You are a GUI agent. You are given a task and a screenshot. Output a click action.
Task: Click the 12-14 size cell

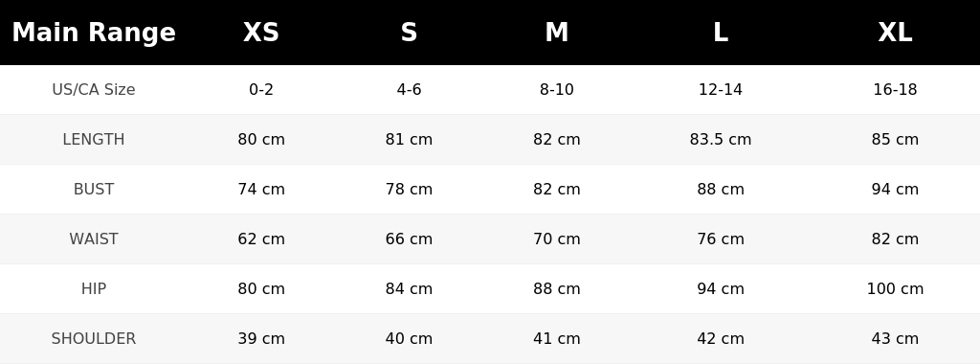coord(721,89)
